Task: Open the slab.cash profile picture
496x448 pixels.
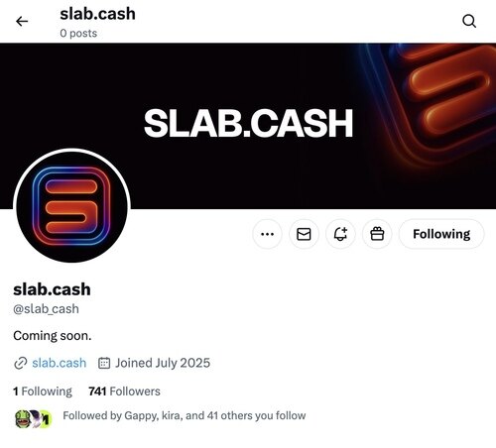Action: (71, 206)
